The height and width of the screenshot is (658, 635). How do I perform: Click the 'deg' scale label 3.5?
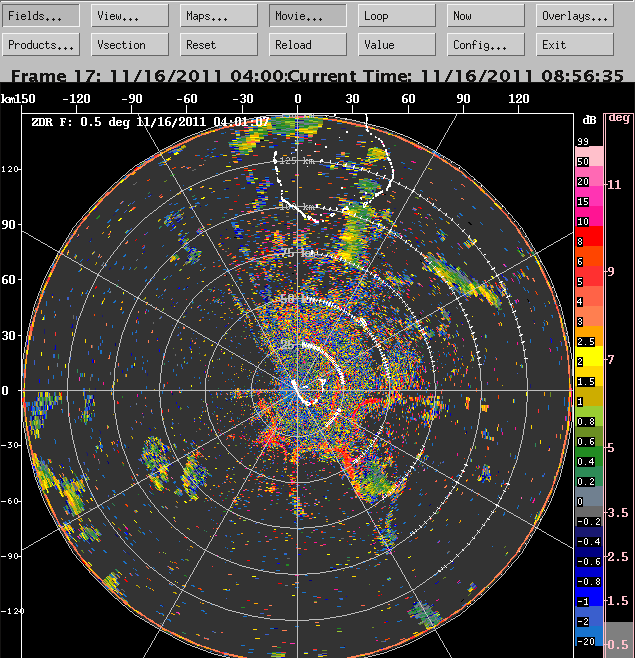[x=617, y=512]
